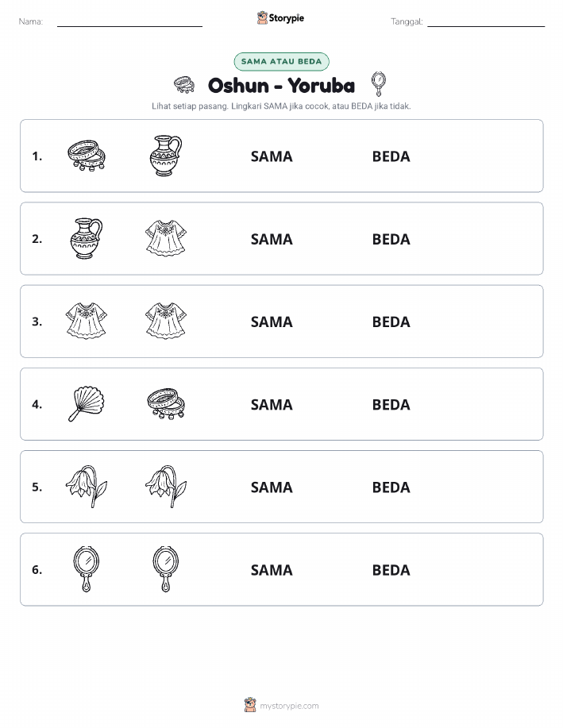The width and height of the screenshot is (563, 728).
Task: Click the bangles icon in row 4
Action: tap(166, 404)
